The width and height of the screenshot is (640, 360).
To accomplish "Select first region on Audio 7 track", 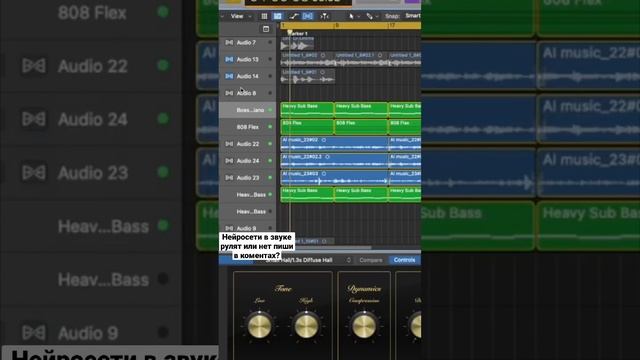I will (298, 43).
